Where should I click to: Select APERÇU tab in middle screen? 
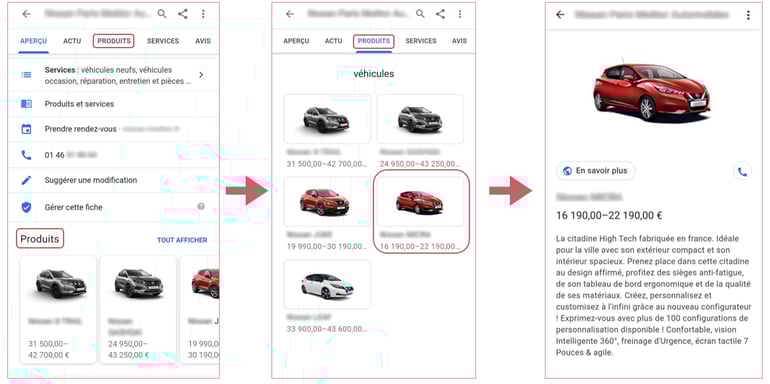(296, 41)
